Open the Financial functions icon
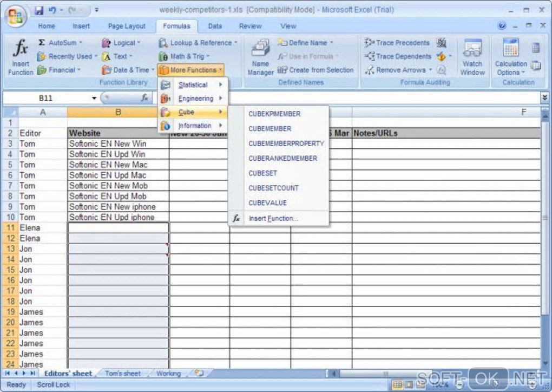The image size is (552, 392). 42,70
